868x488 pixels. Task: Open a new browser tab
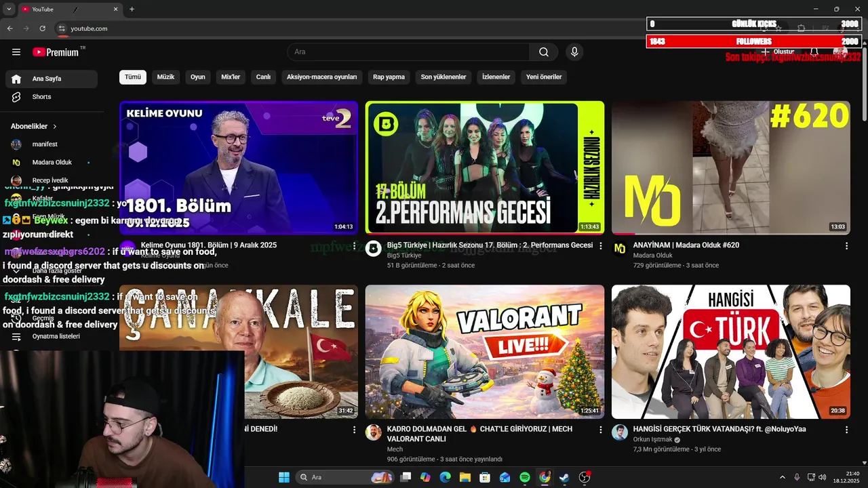[x=132, y=9]
